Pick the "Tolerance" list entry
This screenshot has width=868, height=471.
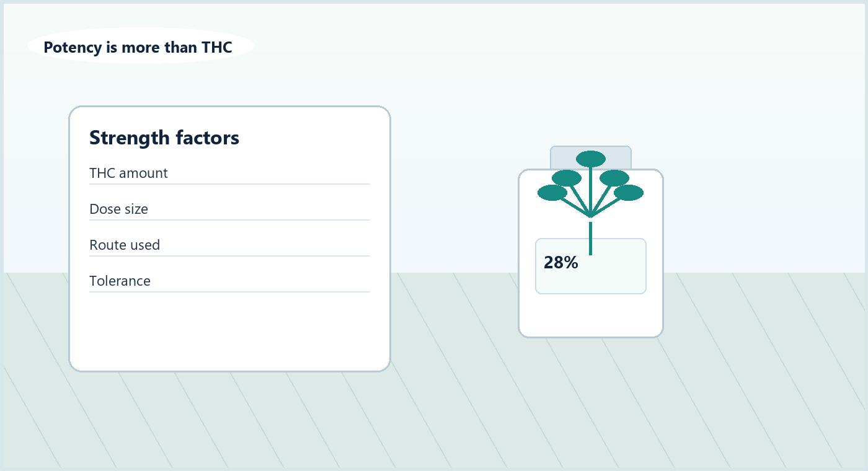[x=229, y=281]
